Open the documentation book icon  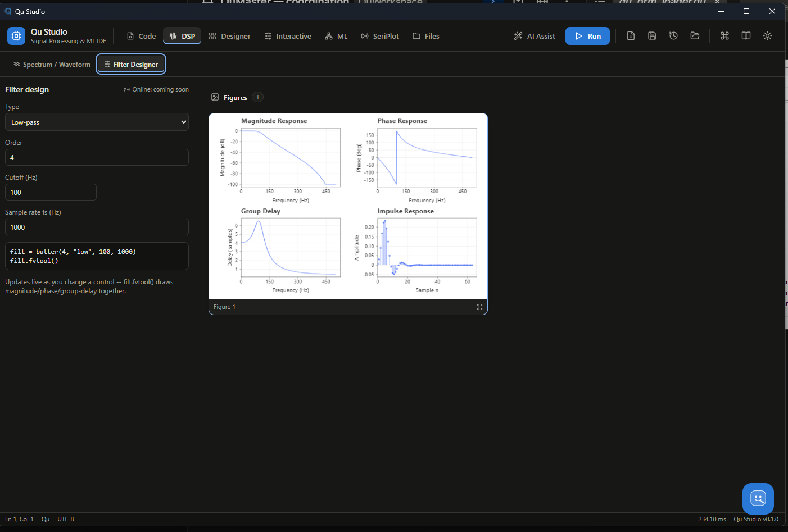(x=746, y=36)
